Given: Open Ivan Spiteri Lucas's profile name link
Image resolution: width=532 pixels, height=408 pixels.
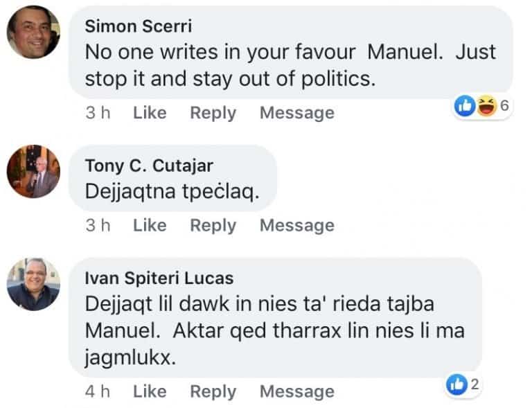Looking at the screenshot, I should pos(159,278).
